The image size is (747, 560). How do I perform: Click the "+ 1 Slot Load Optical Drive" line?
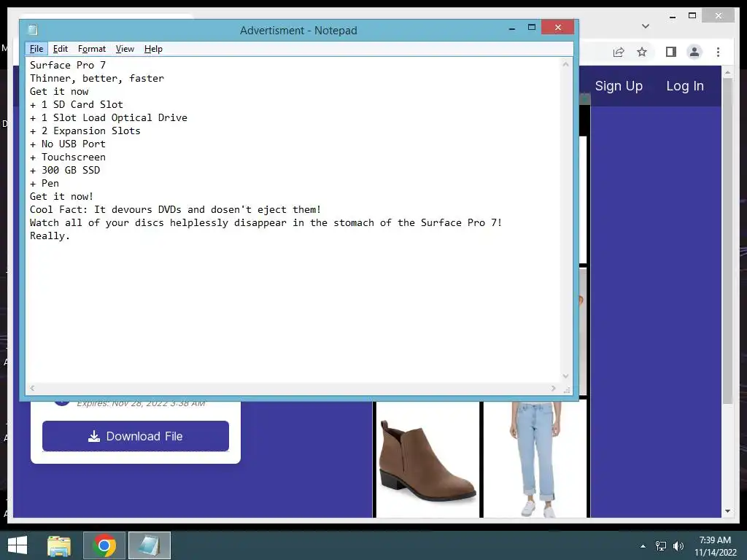(x=109, y=117)
